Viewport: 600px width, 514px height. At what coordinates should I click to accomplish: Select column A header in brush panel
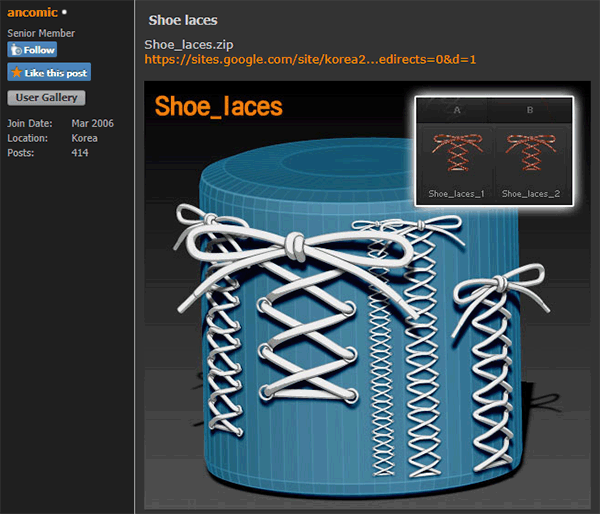456,110
